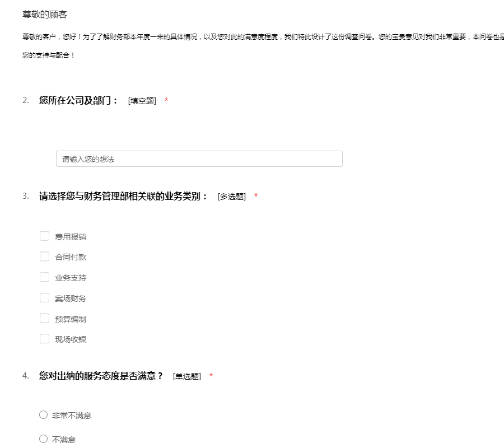Check the 费用报销 checkbox
The width and height of the screenshot is (504, 448).
45,236
